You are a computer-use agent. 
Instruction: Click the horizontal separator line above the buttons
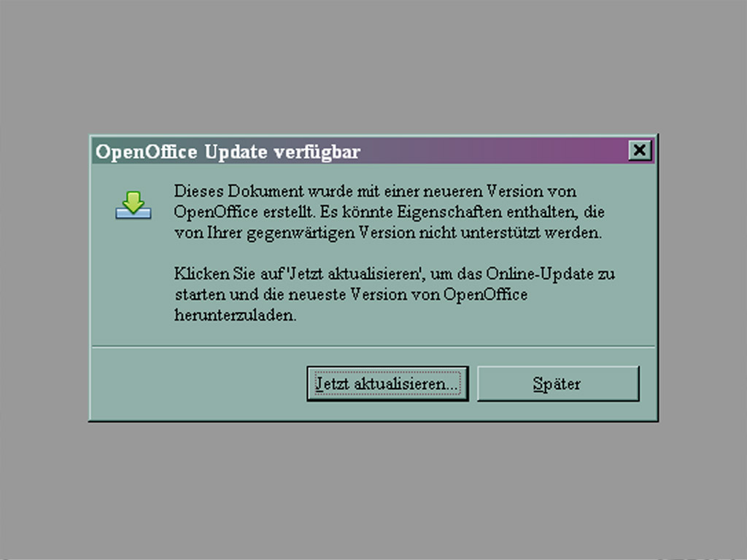tap(373, 346)
